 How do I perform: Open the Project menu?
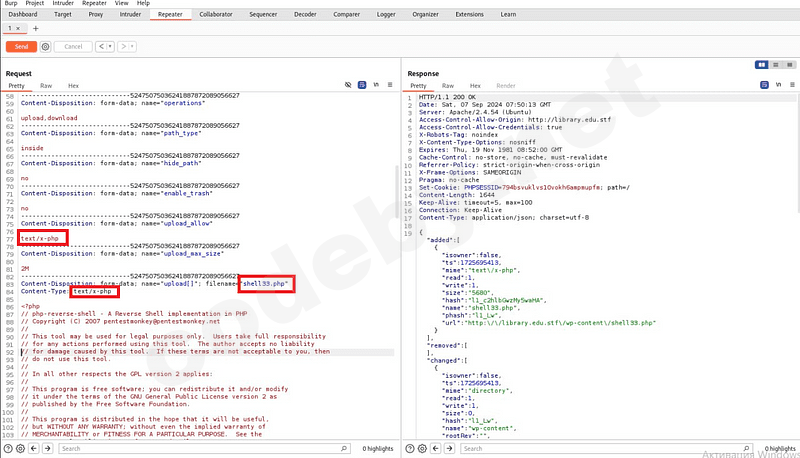click(x=35, y=4)
